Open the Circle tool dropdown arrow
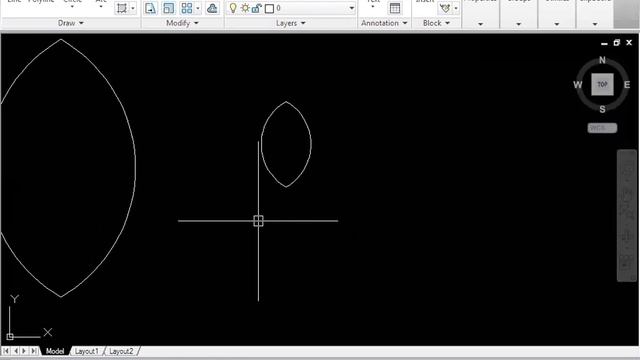The width and height of the screenshot is (640, 360). 72,7
